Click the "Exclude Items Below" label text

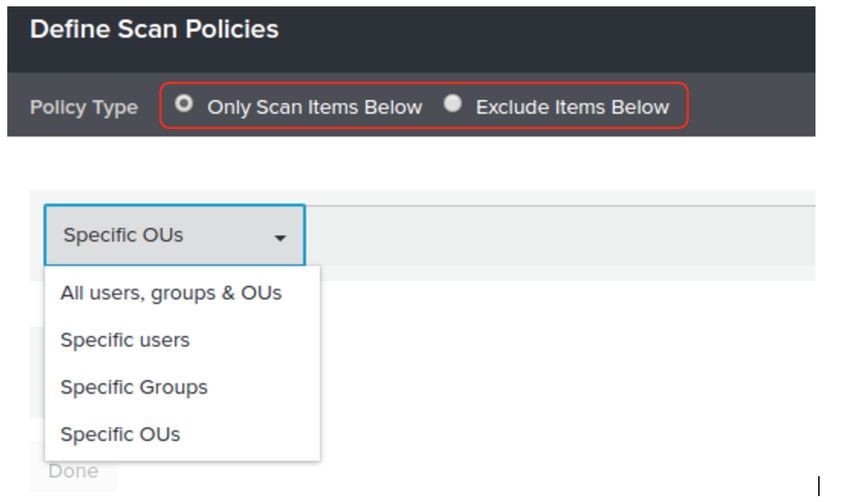572,107
